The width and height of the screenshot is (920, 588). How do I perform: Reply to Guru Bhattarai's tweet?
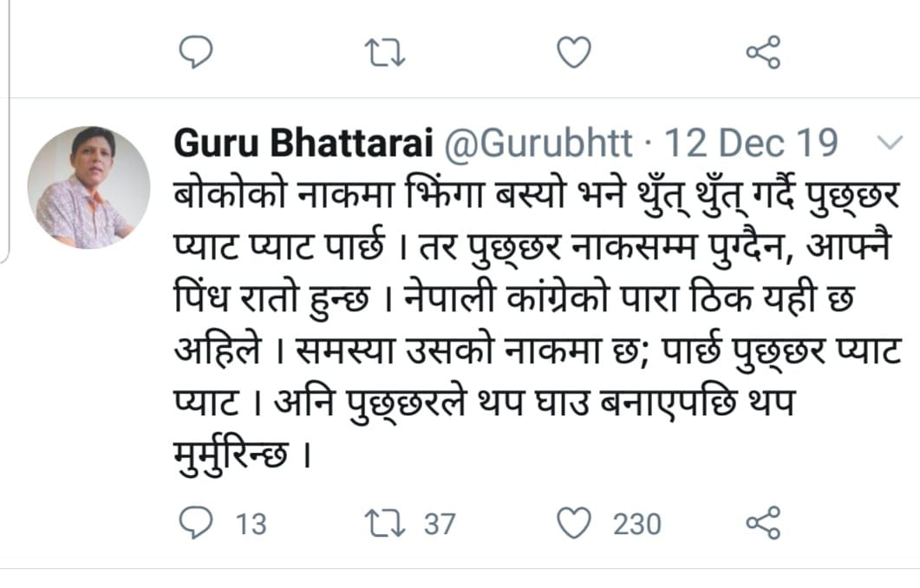[195, 523]
